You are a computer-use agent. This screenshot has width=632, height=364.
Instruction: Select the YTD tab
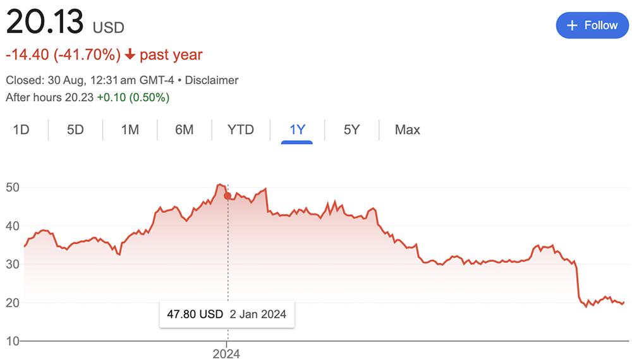coord(240,130)
